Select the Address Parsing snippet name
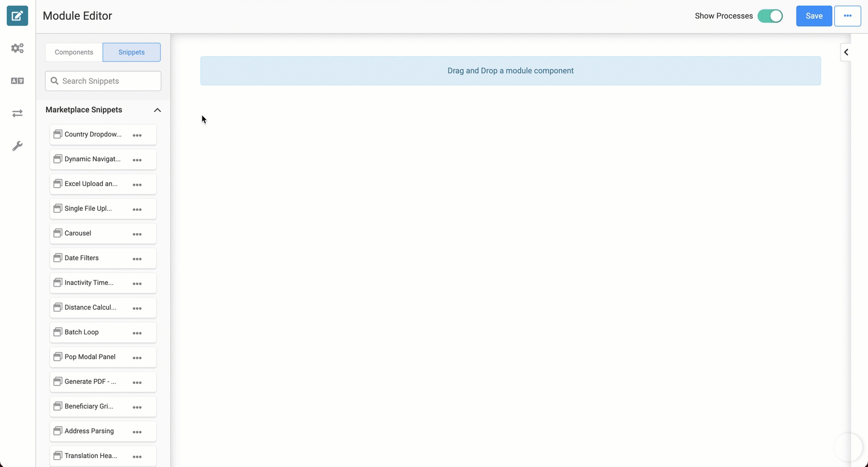 pyautogui.click(x=89, y=431)
